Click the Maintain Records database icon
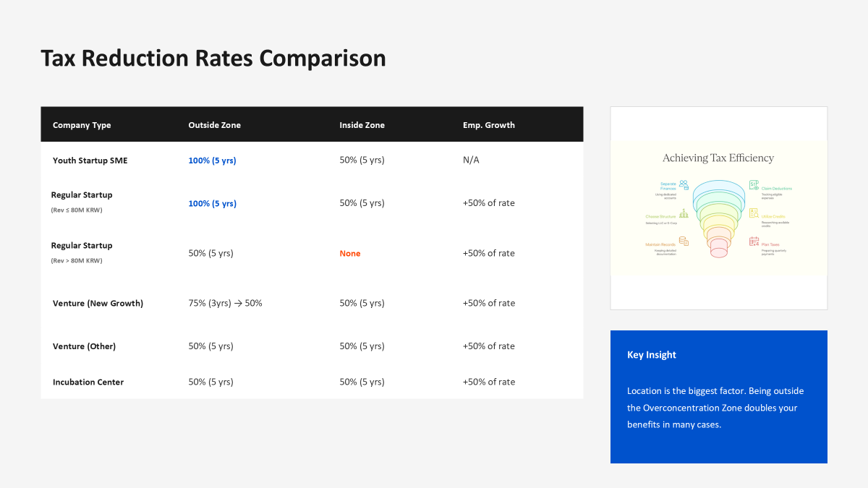 (683, 241)
